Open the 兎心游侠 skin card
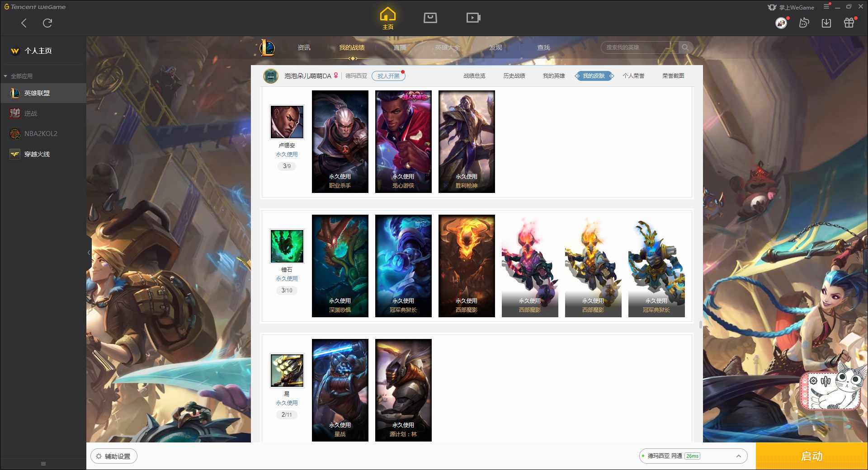 click(x=403, y=141)
